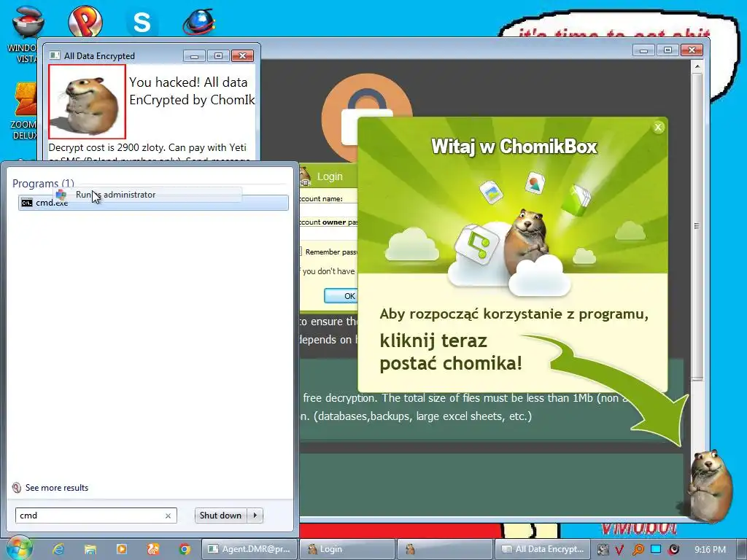
Task: Close the ChomikBox welcome popup
Action: point(658,127)
